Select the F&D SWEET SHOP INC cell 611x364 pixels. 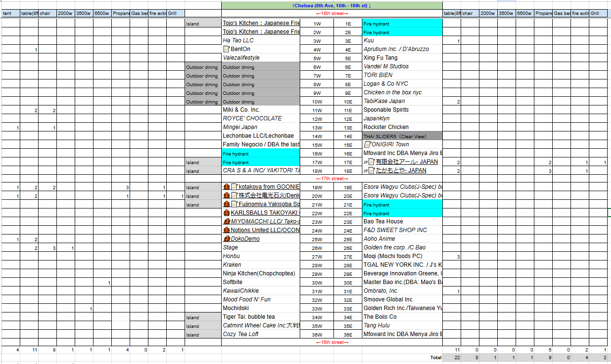pos(402,230)
